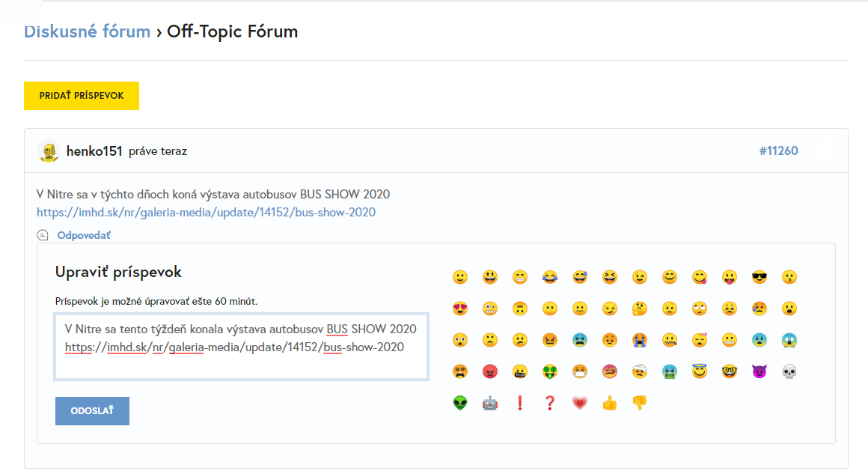
Task: Submit the edit with Odoslať button
Action: pyautogui.click(x=92, y=411)
